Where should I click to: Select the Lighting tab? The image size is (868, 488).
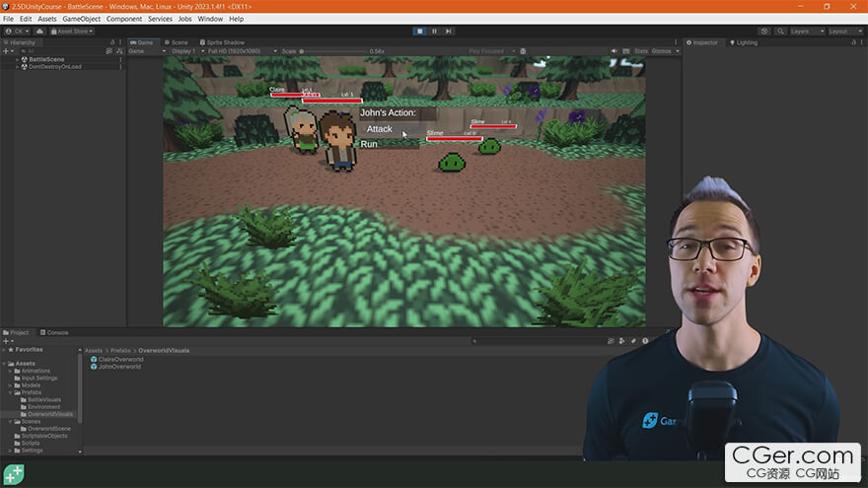(x=744, y=42)
